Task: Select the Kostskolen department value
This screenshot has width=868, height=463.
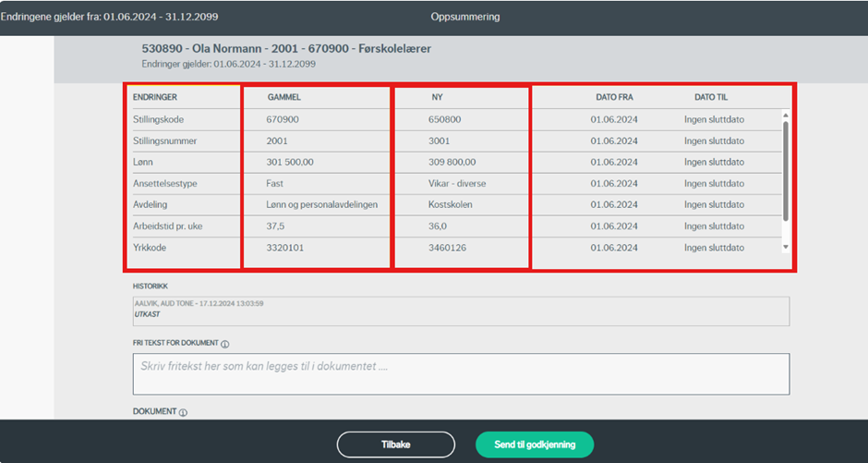Action: point(451,205)
